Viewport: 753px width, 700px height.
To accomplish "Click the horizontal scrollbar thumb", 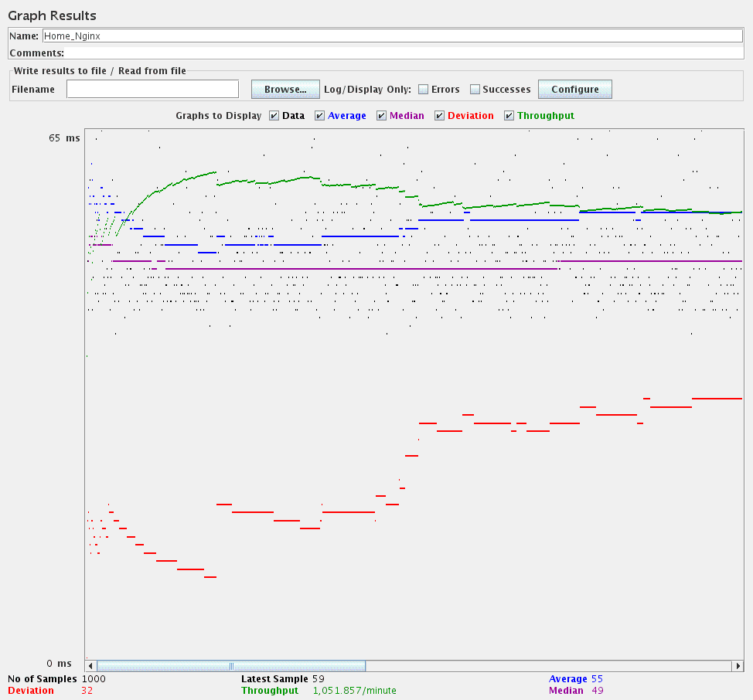I will pos(231,666).
